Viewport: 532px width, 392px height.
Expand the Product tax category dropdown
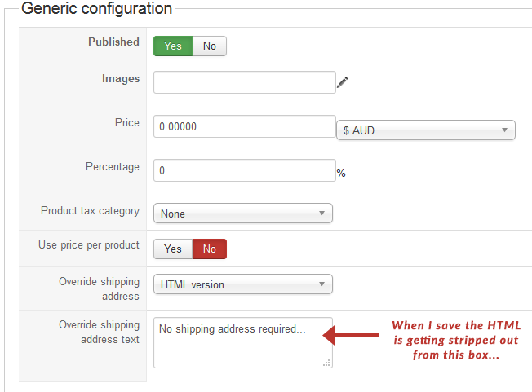click(x=243, y=214)
